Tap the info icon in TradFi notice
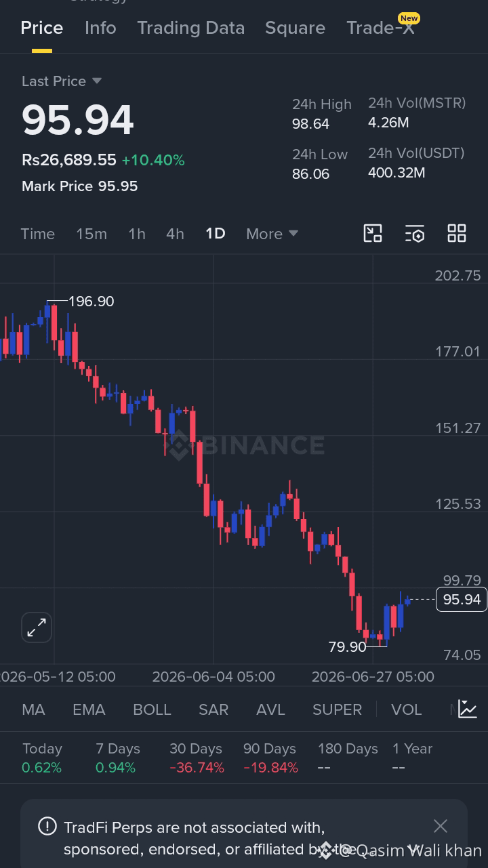 tap(47, 826)
